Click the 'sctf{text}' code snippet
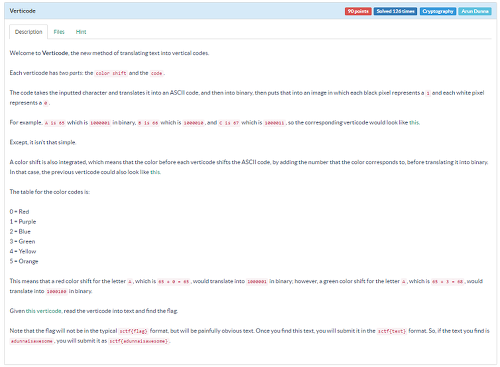Viewport: 500px width, 367px height. tap(392, 331)
